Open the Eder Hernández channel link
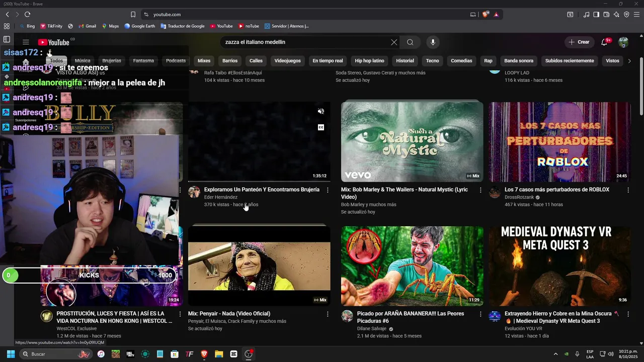The height and width of the screenshot is (362, 644). (220, 198)
